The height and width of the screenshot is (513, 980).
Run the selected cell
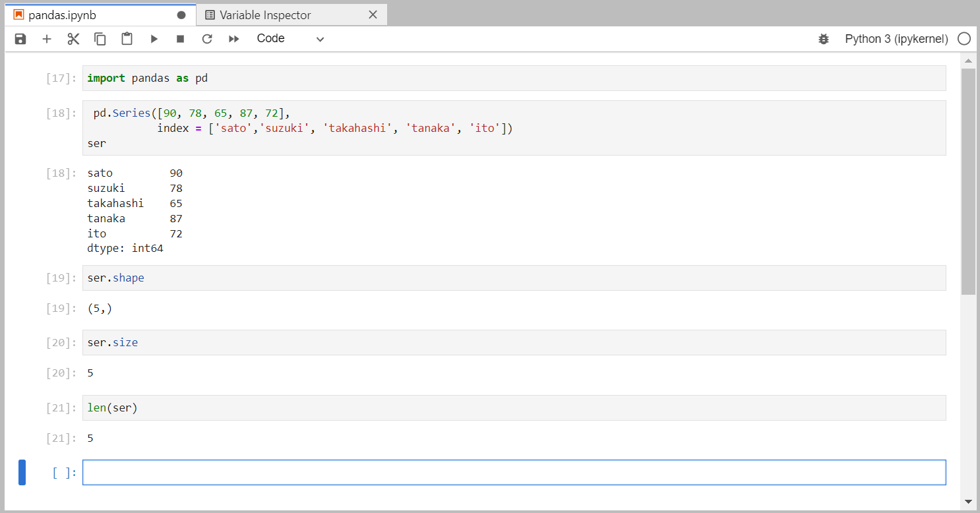(x=154, y=38)
